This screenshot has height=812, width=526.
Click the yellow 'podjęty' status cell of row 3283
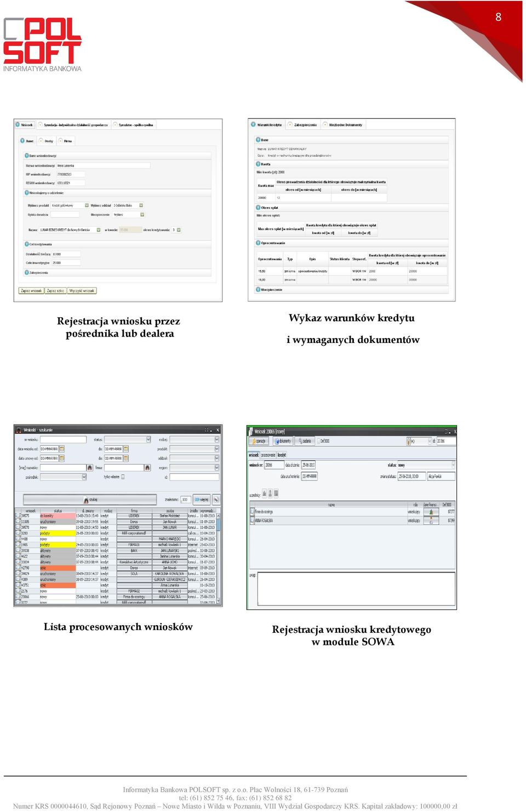click(57, 533)
